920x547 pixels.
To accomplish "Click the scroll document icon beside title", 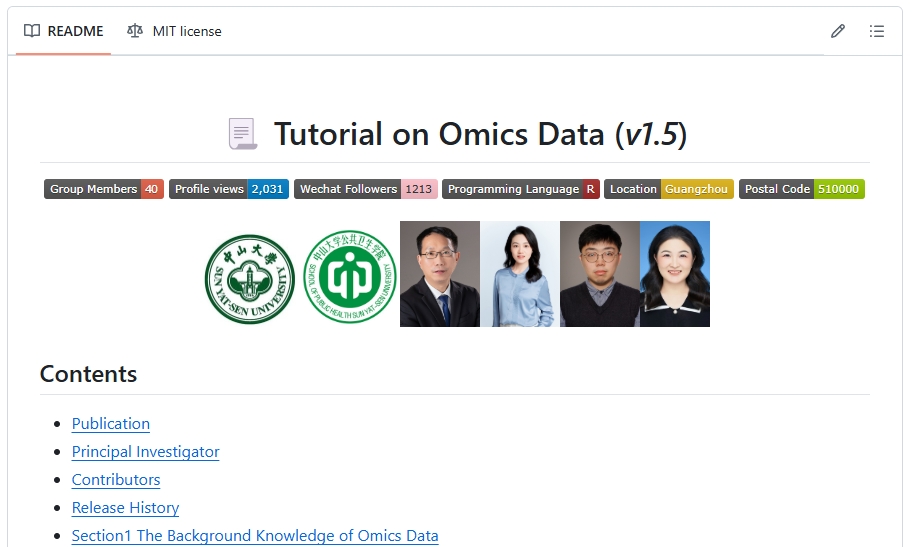I will 242,134.
